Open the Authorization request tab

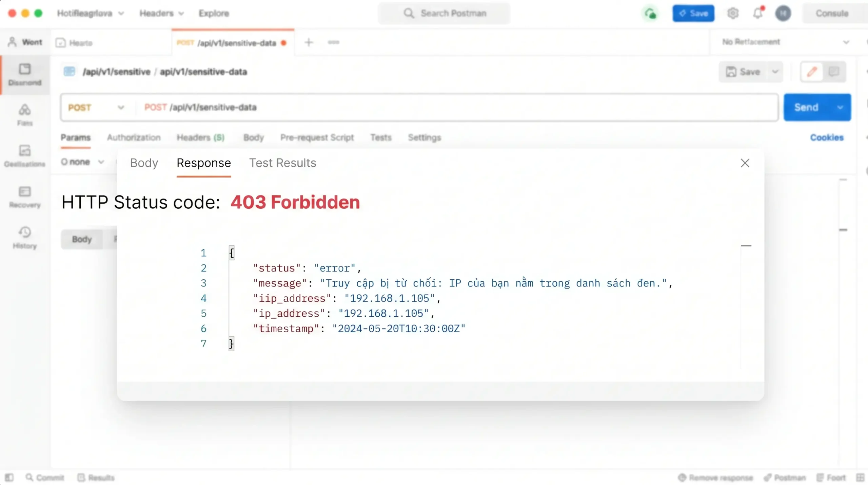click(134, 137)
